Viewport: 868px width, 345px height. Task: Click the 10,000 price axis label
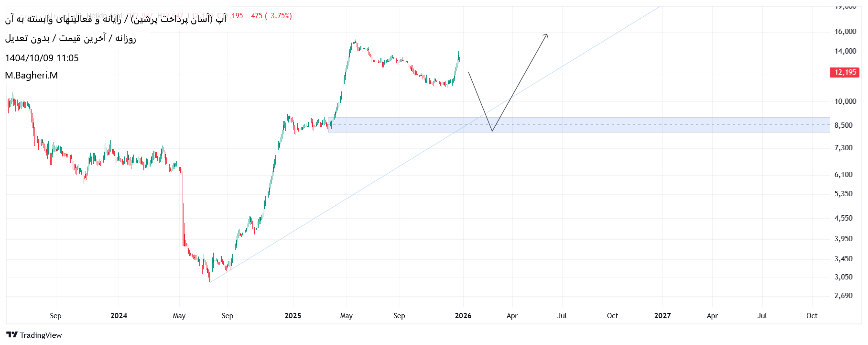click(845, 101)
